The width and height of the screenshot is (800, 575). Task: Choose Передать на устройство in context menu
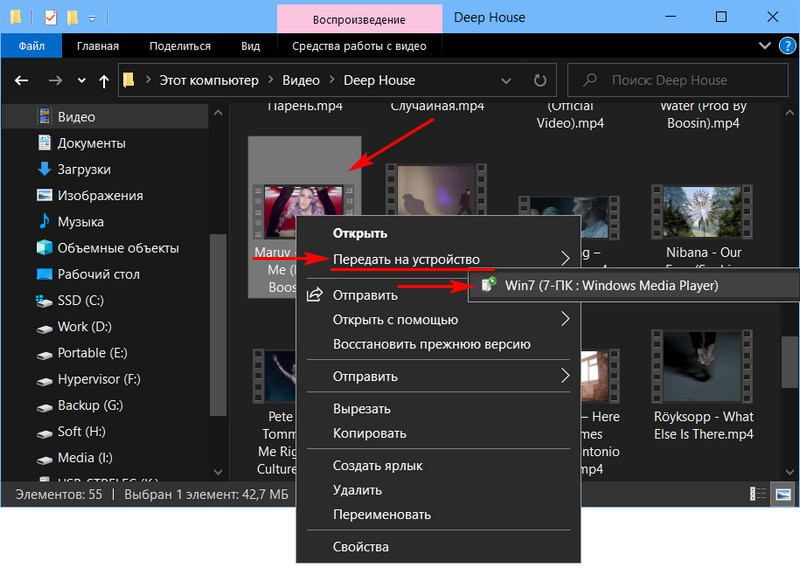point(438,259)
